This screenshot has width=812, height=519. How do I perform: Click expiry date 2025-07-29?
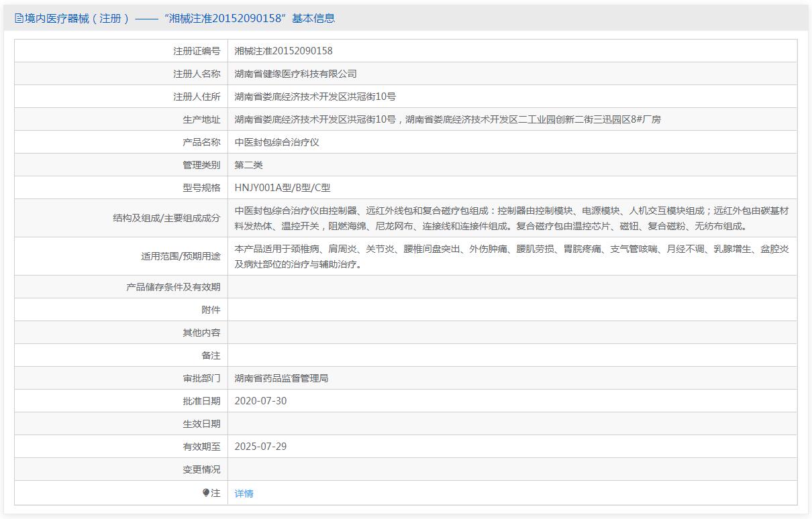coord(260,447)
